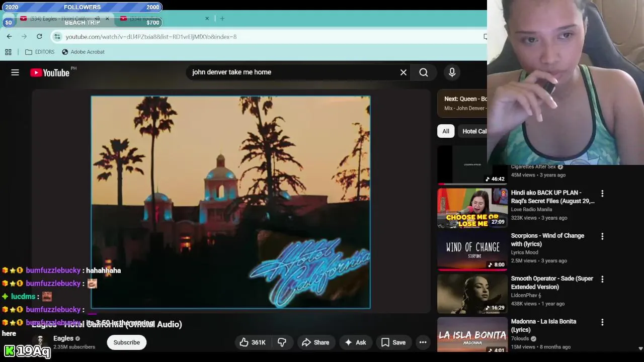Screen dimensions: 644x362
Task: Open a new browser tab
Action: tap(222, 19)
